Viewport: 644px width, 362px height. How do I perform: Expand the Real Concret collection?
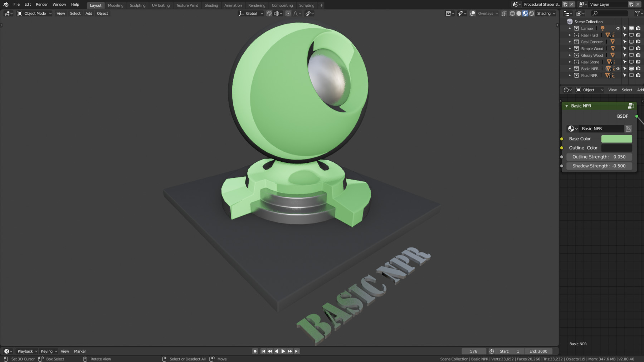point(570,41)
